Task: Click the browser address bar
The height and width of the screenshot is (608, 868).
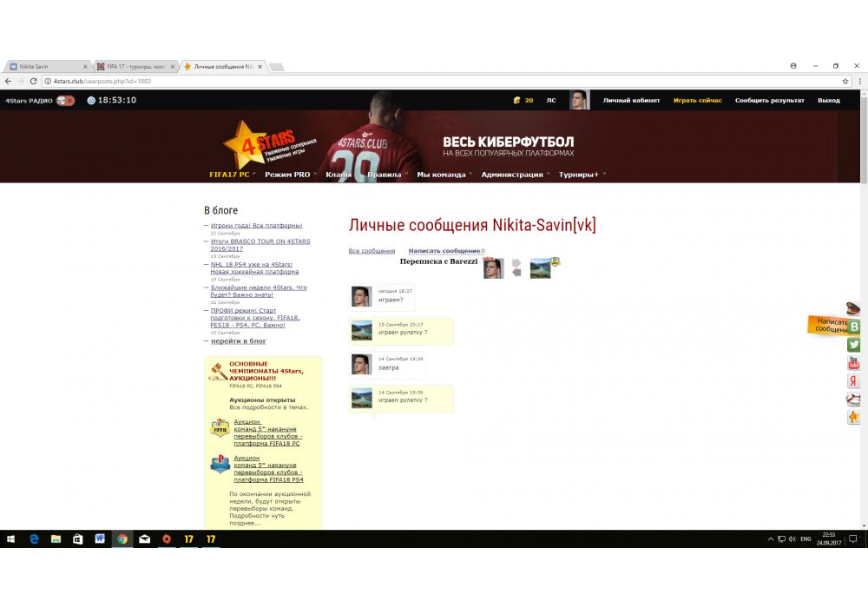Action: 434,81
